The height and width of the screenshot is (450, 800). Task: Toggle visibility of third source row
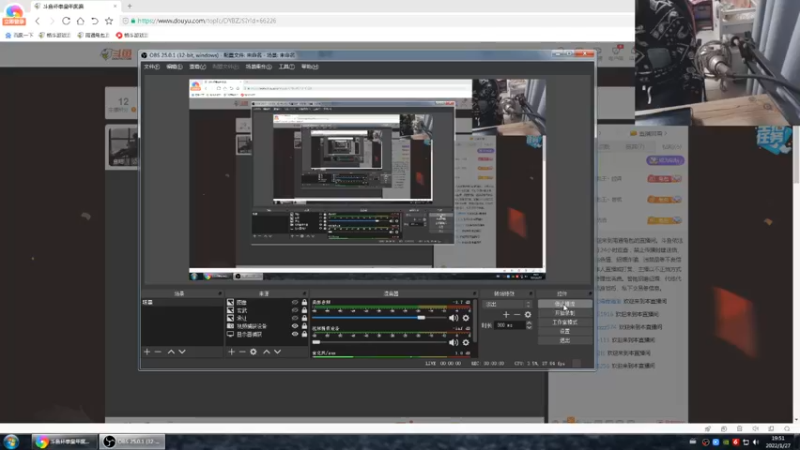[x=295, y=318]
